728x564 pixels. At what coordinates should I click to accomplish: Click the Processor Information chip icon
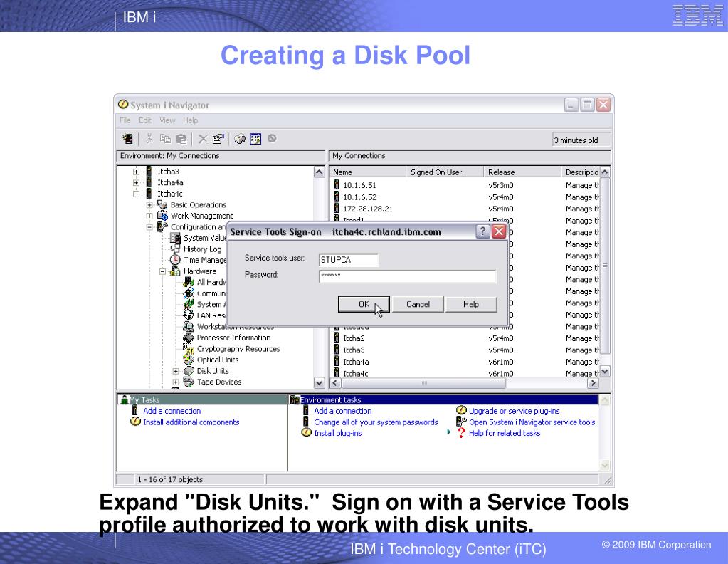coord(189,338)
